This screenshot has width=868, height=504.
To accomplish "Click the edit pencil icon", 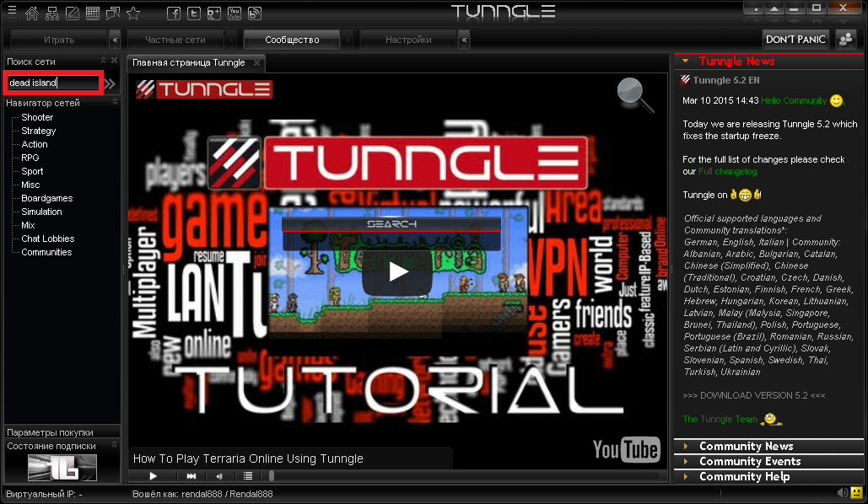I will [72, 13].
